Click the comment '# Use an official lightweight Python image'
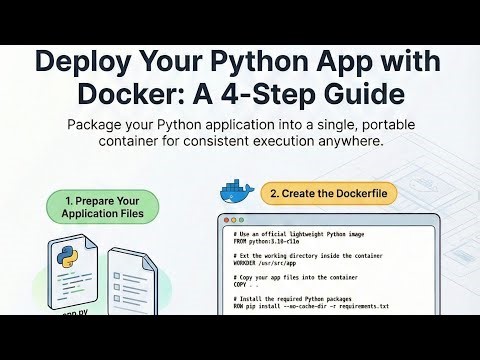The height and width of the screenshot is (360, 480). [299, 234]
